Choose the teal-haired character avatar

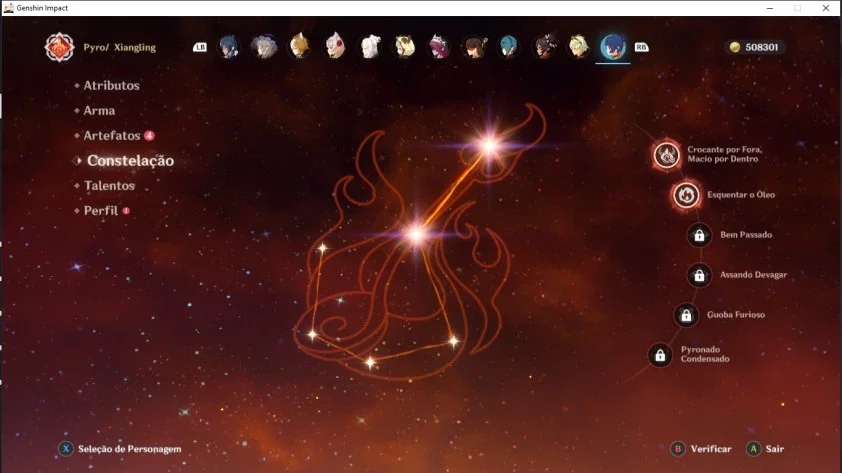pos(508,47)
